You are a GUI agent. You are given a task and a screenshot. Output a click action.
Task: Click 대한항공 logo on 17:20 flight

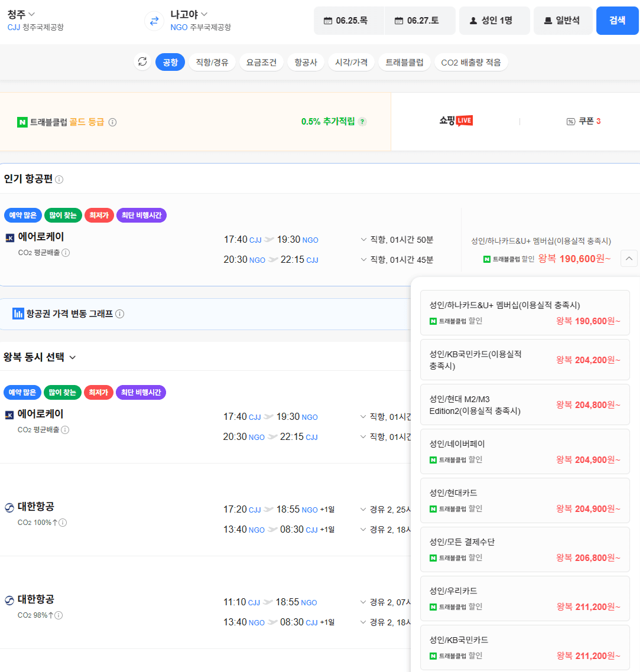pos(9,507)
